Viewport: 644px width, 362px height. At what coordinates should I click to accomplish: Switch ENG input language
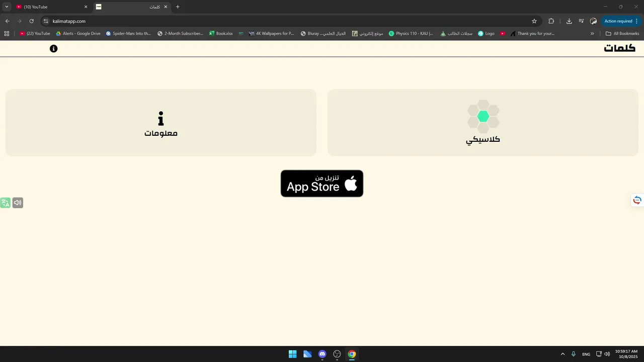(586, 354)
